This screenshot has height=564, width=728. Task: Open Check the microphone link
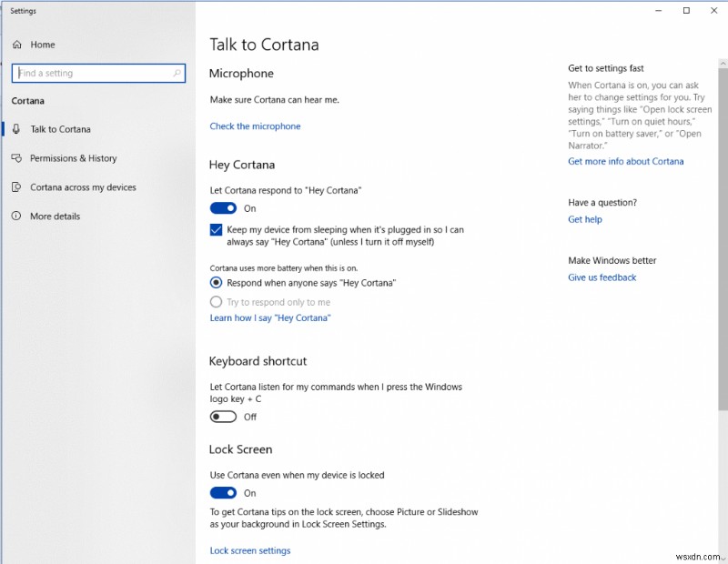[255, 126]
